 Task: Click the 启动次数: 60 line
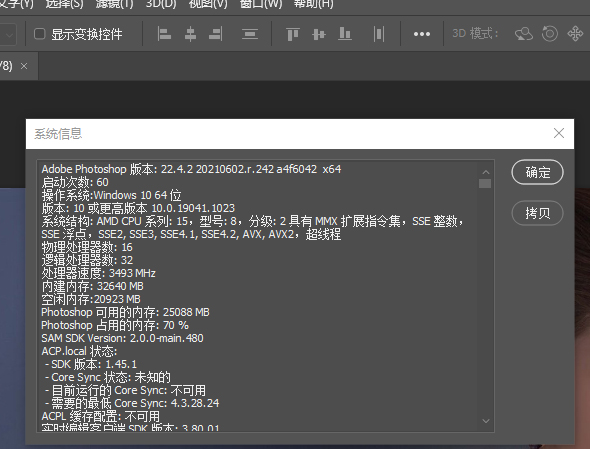click(75, 182)
